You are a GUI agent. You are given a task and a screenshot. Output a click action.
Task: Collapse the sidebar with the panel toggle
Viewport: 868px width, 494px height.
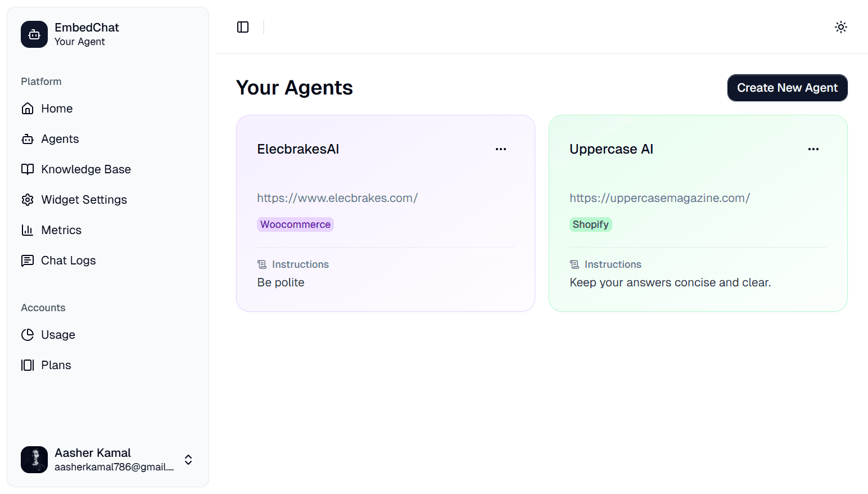[243, 26]
